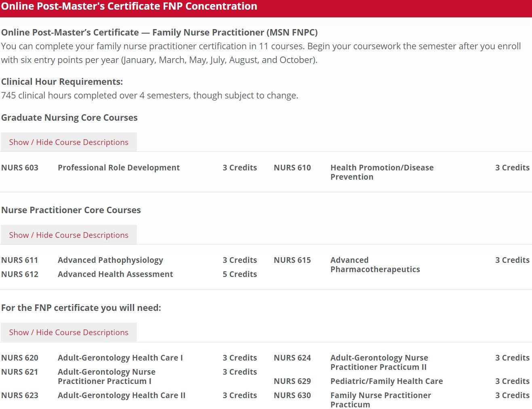Click 3 Credits for NURS 611
532x409 pixels.
pyautogui.click(x=240, y=260)
